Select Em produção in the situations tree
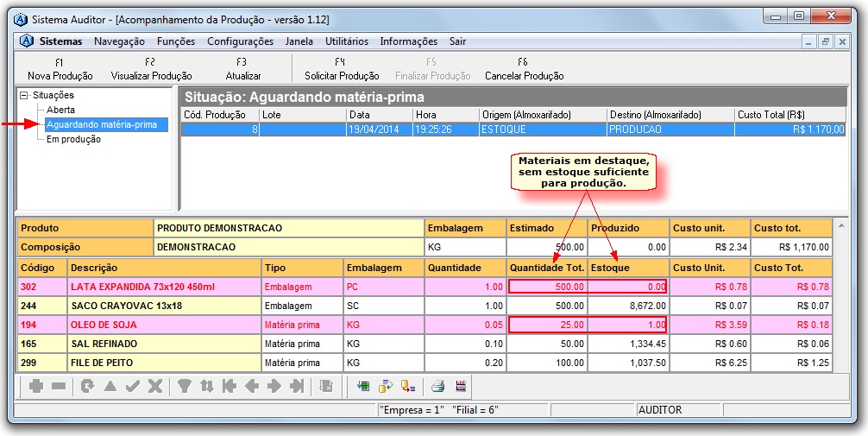This screenshot has height=436, width=868. (73, 140)
